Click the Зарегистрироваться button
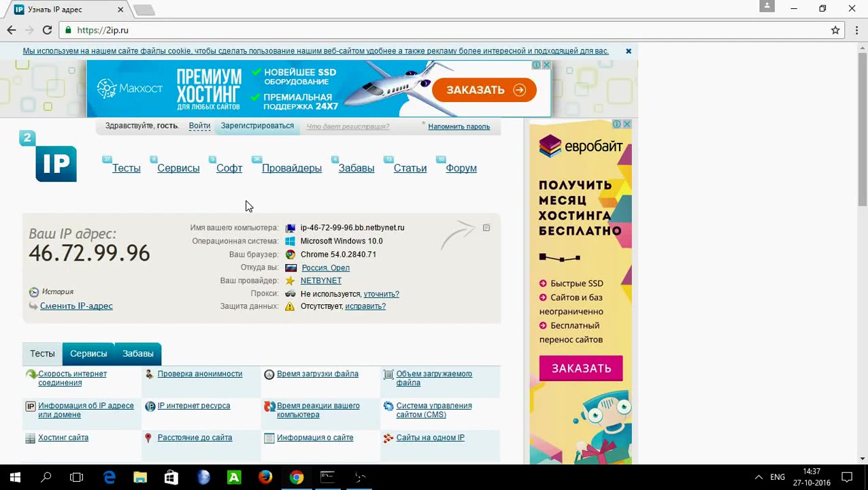 (x=257, y=126)
